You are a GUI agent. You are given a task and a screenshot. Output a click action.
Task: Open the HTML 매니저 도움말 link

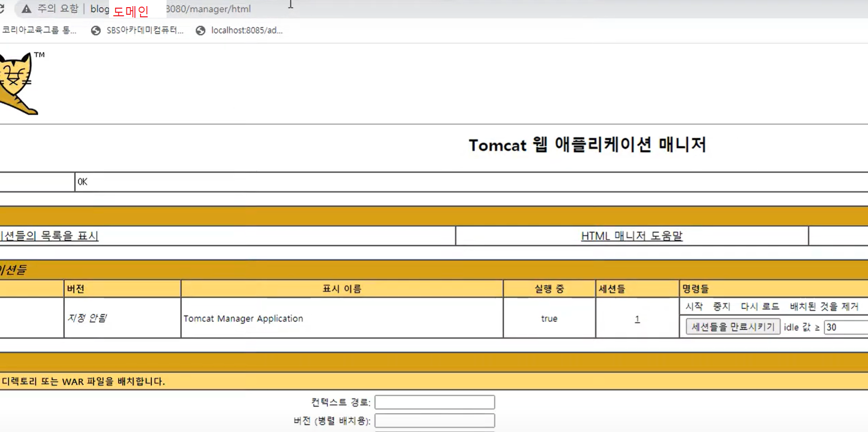[632, 236]
